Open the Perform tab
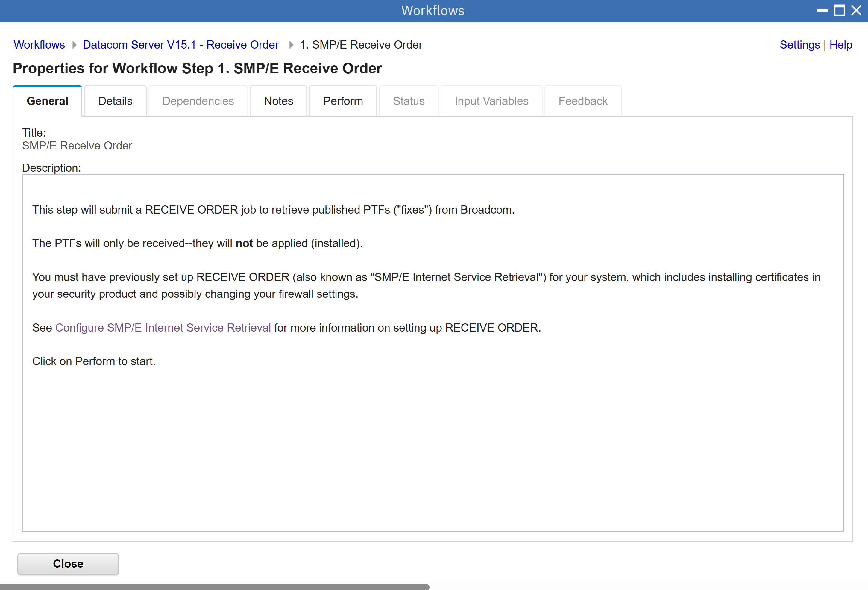 [x=343, y=101]
